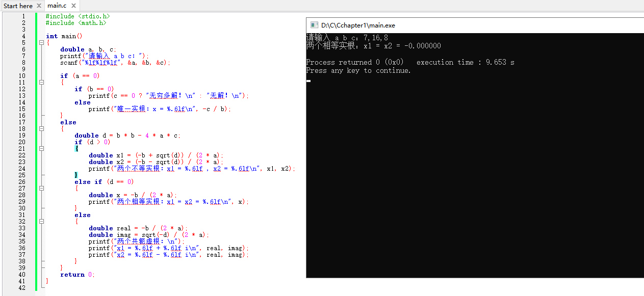This screenshot has height=296, width=644.
Task: Click the console input line showing 7,16,8
Action: pos(347,38)
